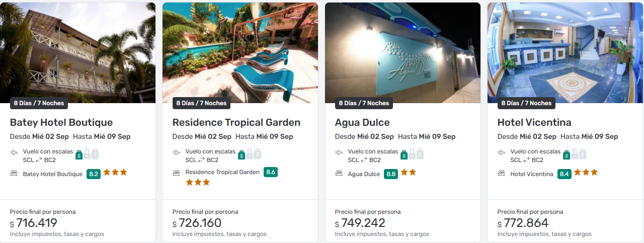
Task: Click the airplane icon on Residence Tropical Garden card
Action: coord(176,152)
